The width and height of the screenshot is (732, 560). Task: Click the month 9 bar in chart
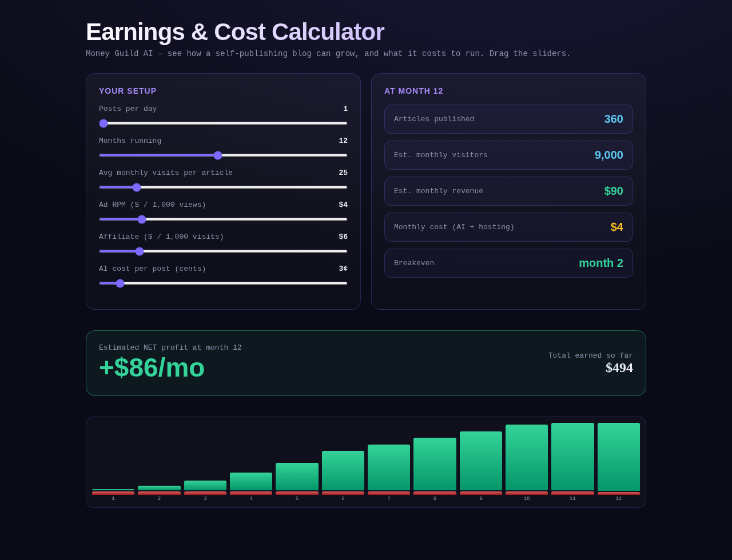point(481,463)
